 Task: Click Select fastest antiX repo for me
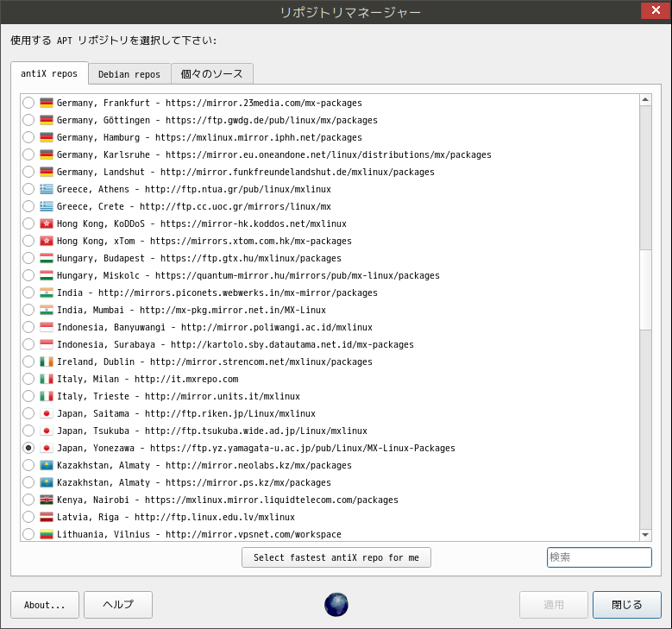click(x=336, y=557)
